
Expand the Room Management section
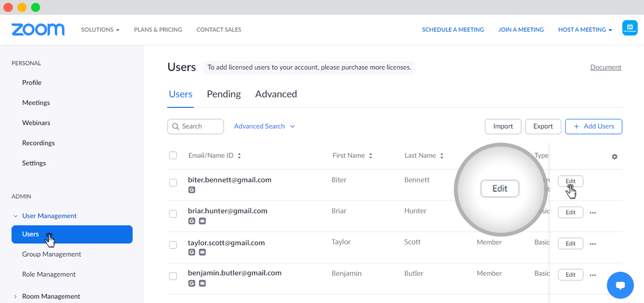(46, 296)
